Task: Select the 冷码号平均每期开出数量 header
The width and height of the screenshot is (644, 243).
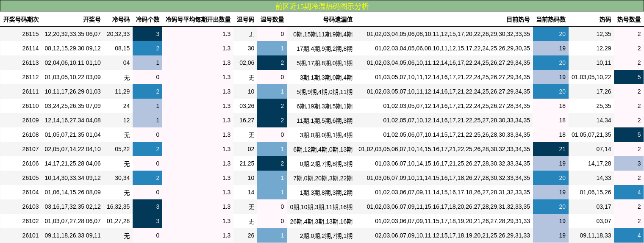Action: (198, 19)
